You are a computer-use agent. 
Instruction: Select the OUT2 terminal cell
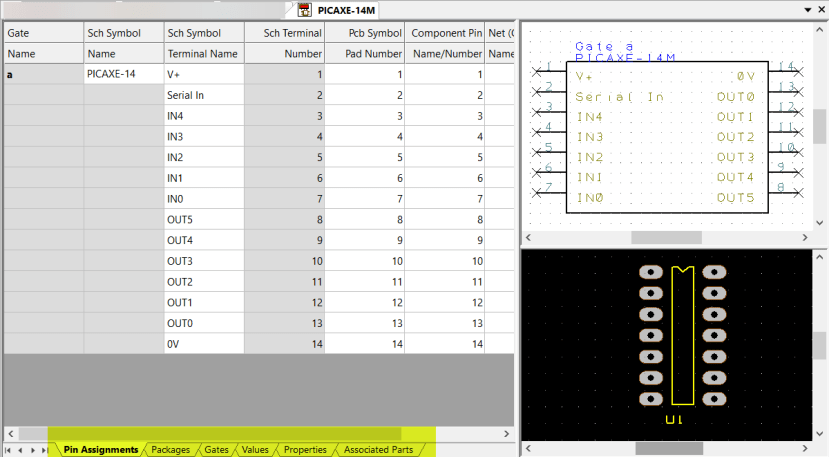pos(204,282)
